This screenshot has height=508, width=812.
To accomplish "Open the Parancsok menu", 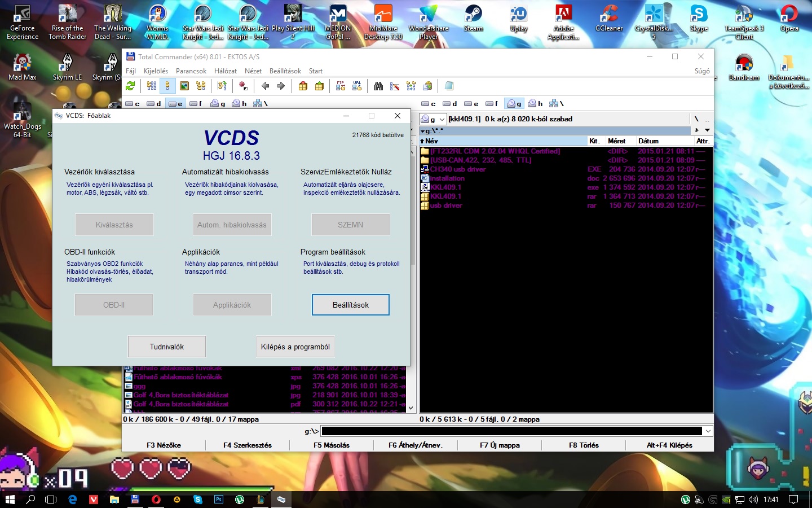I will pos(191,71).
